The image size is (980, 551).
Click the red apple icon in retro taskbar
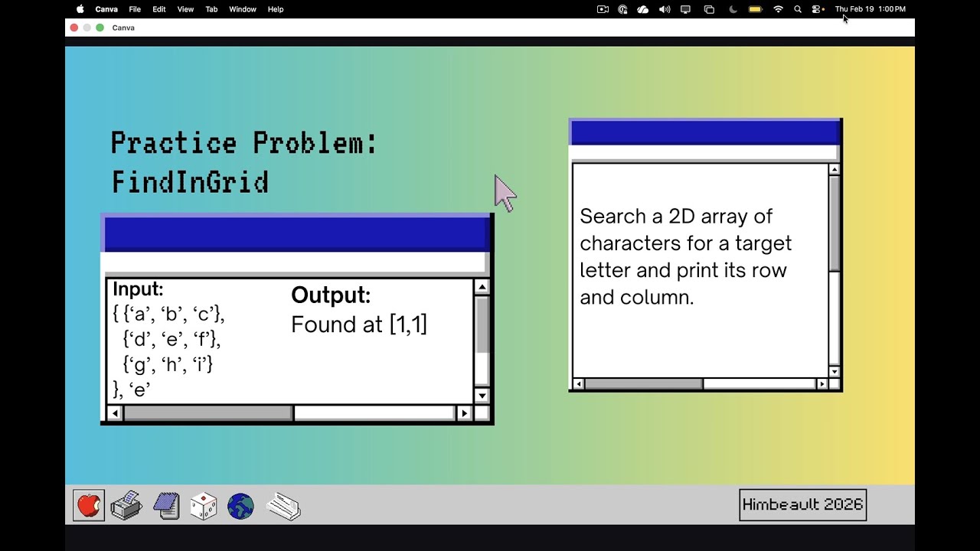[x=89, y=505]
